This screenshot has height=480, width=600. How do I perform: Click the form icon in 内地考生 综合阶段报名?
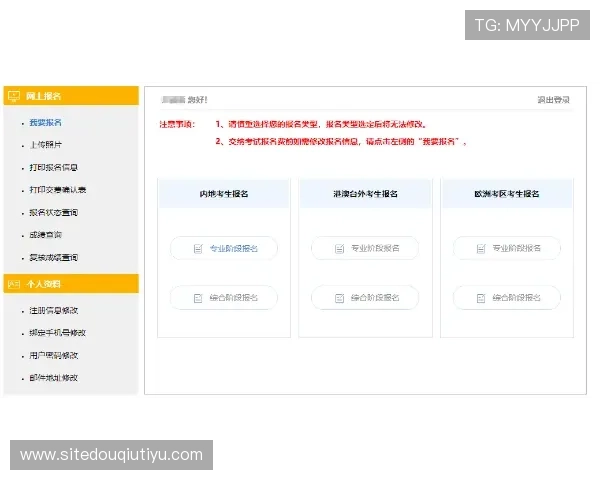tap(198, 298)
